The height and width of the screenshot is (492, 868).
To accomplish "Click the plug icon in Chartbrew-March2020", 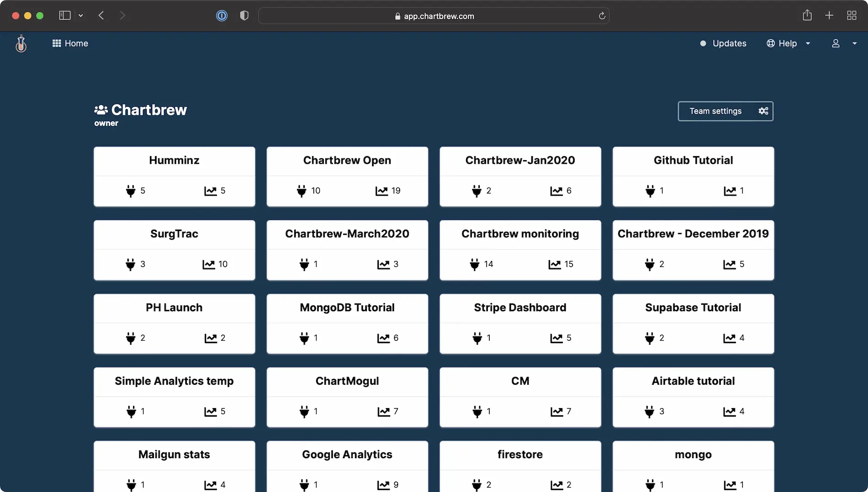I will 304,264.
